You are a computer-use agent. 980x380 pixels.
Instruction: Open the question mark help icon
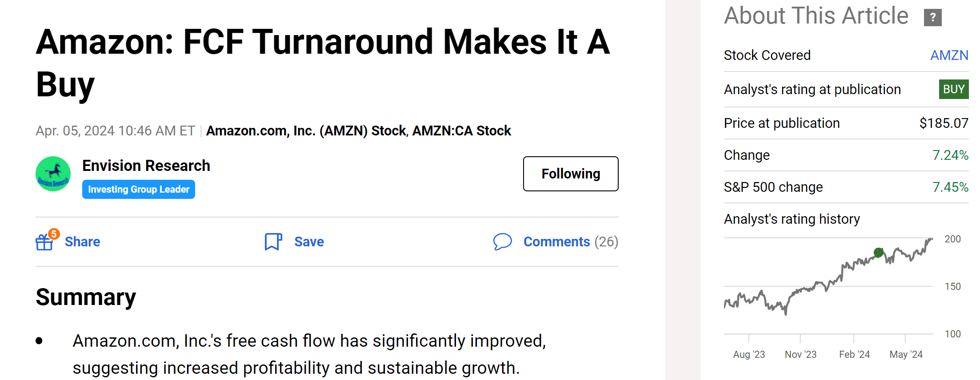click(933, 17)
